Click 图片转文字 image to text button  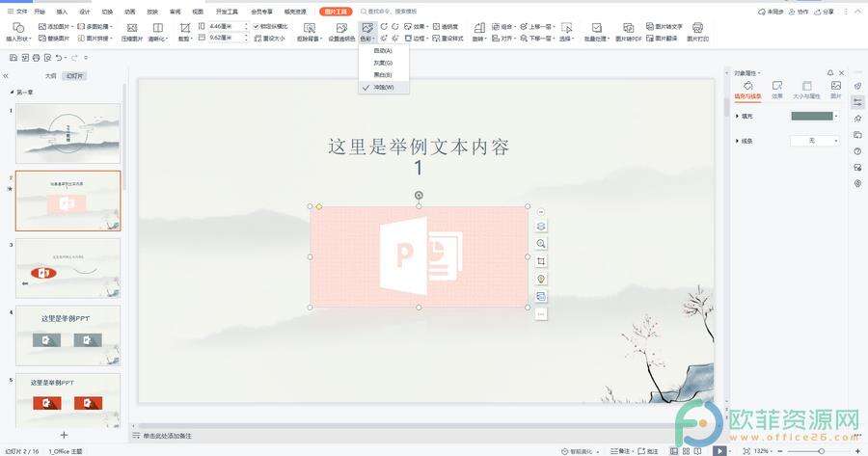click(x=665, y=27)
